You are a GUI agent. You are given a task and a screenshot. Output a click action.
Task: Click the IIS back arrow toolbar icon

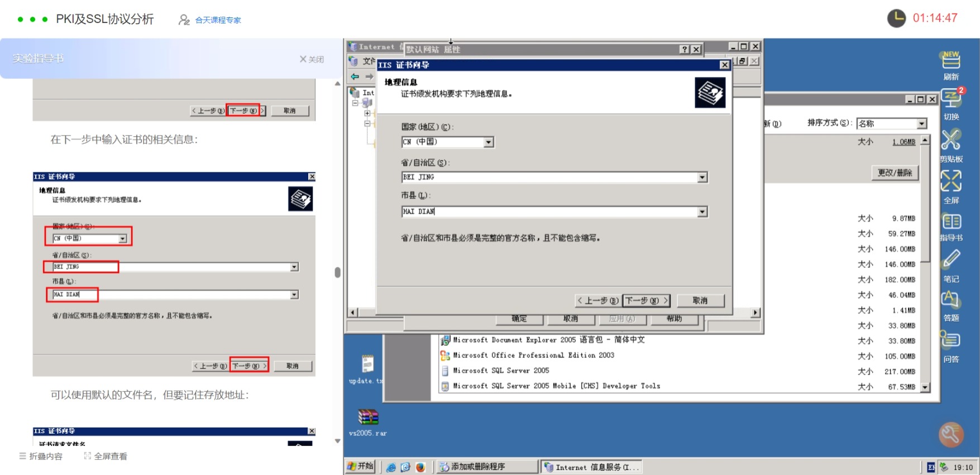pyautogui.click(x=355, y=76)
